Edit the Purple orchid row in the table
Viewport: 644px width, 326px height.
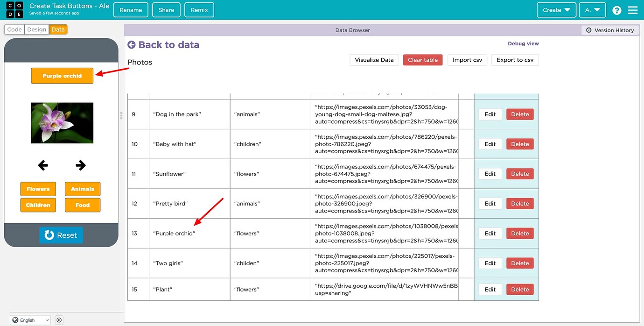490,233
